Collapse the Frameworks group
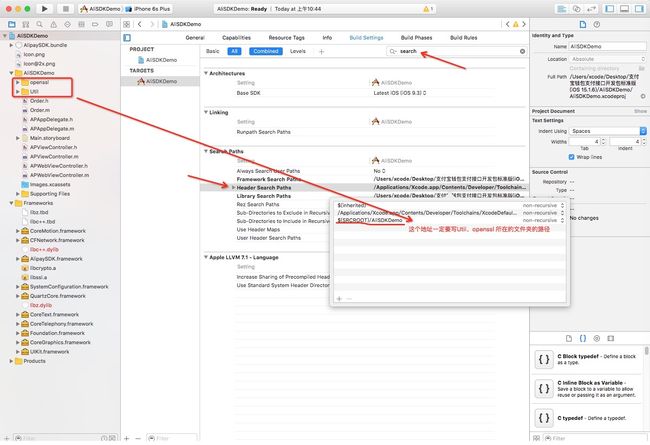 [x=11, y=203]
